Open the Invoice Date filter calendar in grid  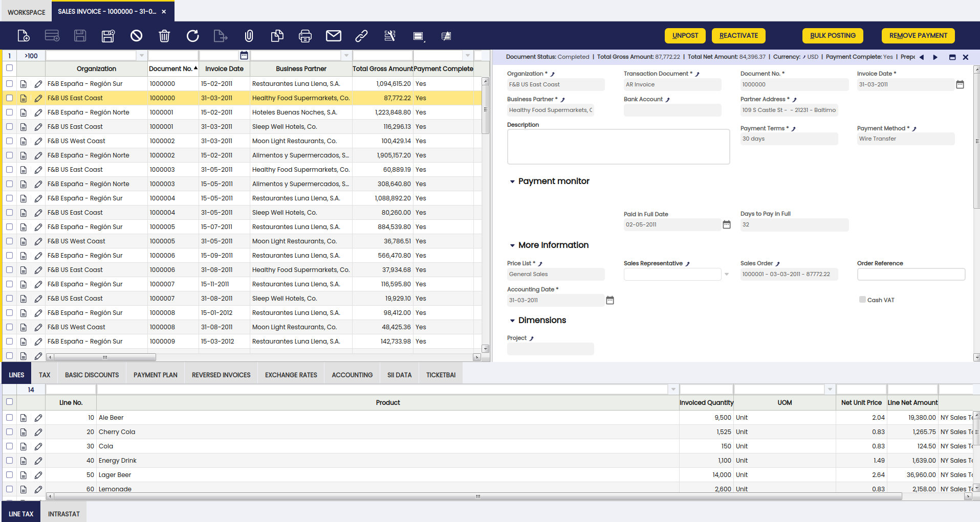pos(244,55)
